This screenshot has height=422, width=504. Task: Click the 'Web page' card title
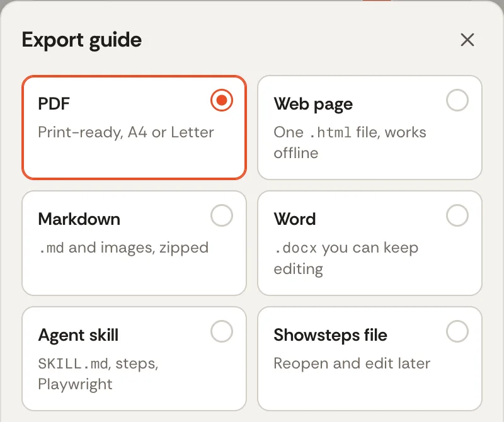[x=313, y=104]
